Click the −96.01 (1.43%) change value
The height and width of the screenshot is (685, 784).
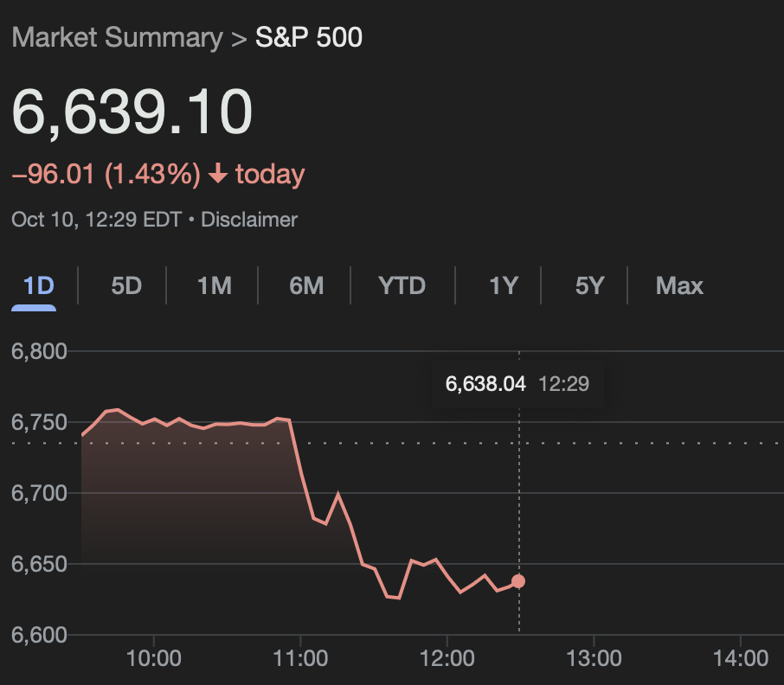pos(106,176)
